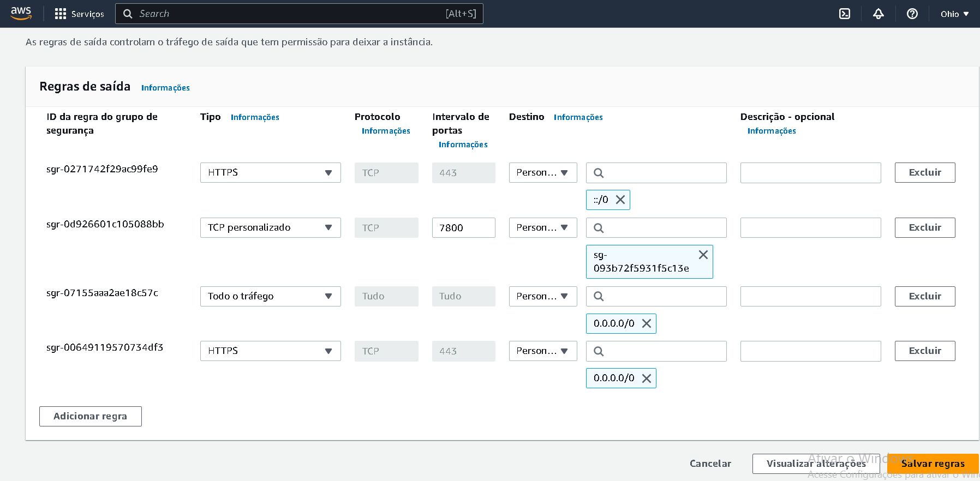Open the Serviços grid menu
The height and width of the screenshot is (481, 980).
pos(79,14)
